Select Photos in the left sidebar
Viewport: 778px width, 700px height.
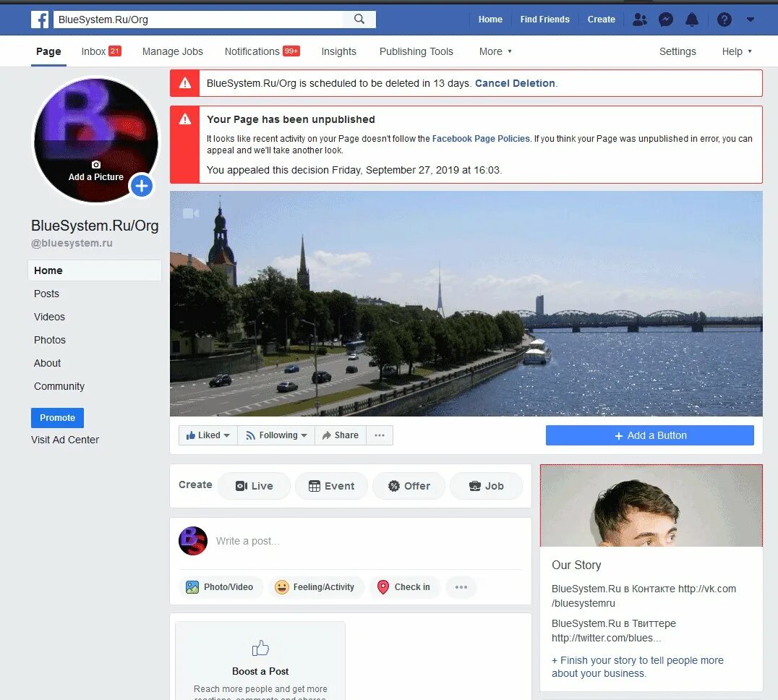[50, 340]
